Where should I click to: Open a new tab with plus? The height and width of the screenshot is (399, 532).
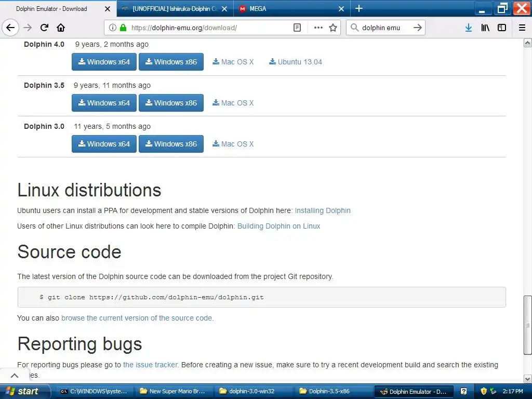358,8
